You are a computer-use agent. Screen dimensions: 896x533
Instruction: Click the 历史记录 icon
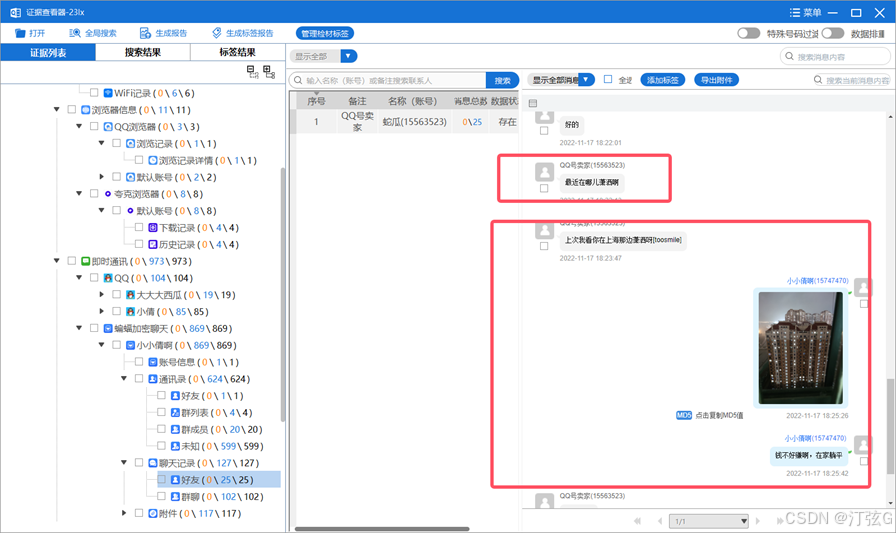coord(153,244)
